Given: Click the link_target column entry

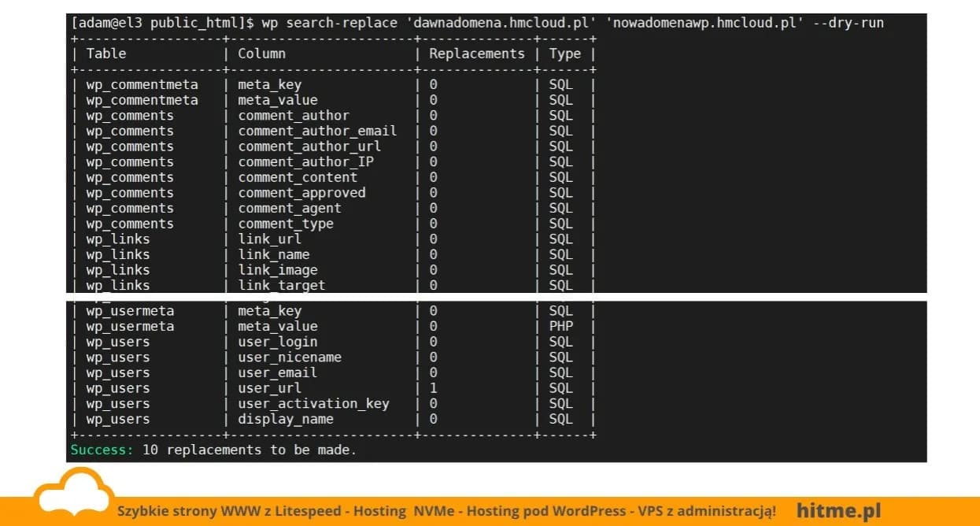Looking at the screenshot, I should [281, 285].
